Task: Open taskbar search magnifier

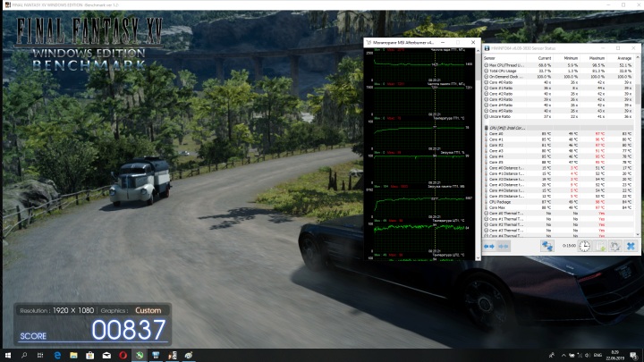Action: click(x=24, y=356)
